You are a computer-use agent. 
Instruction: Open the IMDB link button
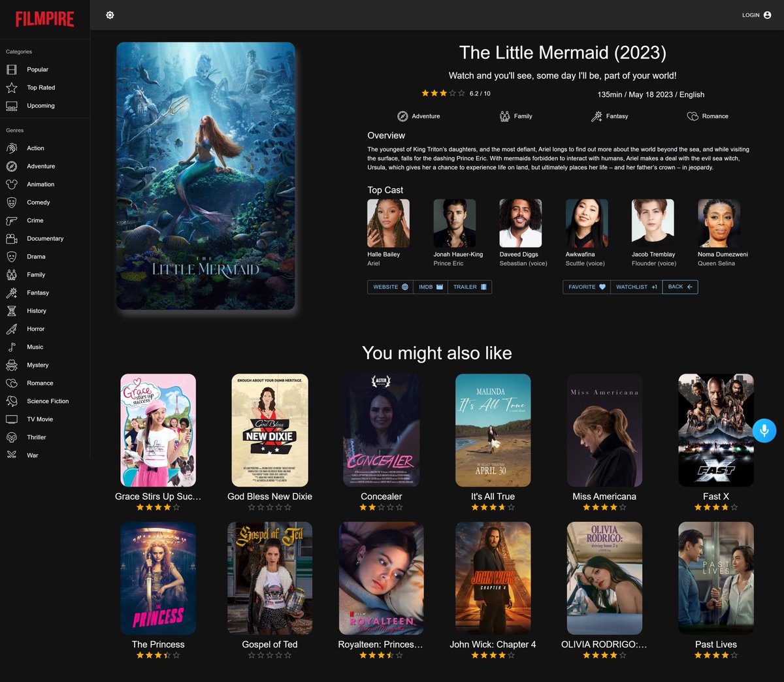pyautogui.click(x=431, y=287)
